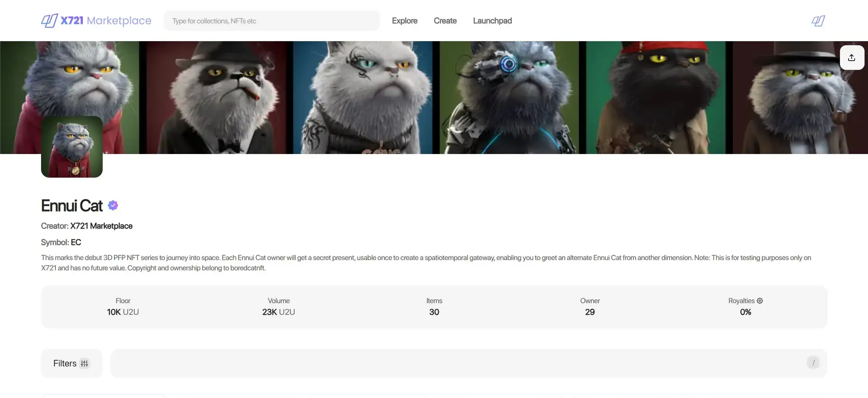Open the Launchpad page
Viewport: 868px width, 398px height.
pos(492,21)
